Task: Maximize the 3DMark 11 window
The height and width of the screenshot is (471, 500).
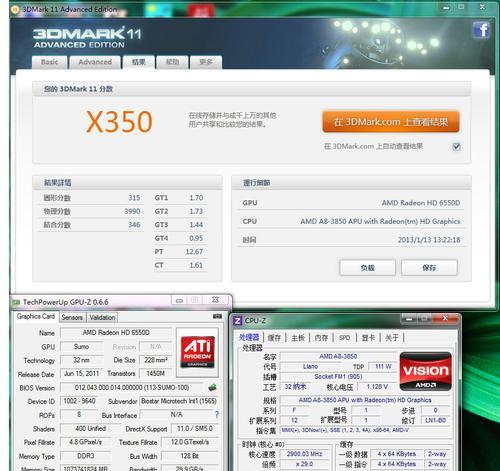Action: coord(461,7)
